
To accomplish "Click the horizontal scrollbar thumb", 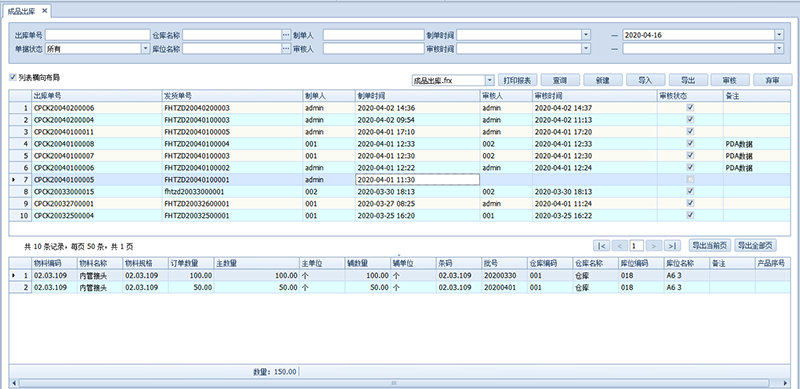I will [393, 383].
